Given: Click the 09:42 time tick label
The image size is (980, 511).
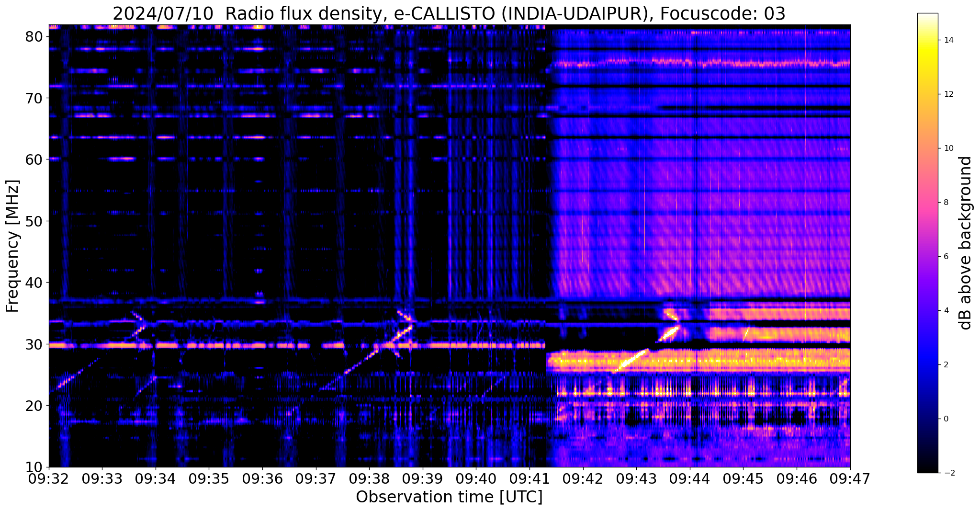Looking at the screenshot, I should [x=583, y=478].
